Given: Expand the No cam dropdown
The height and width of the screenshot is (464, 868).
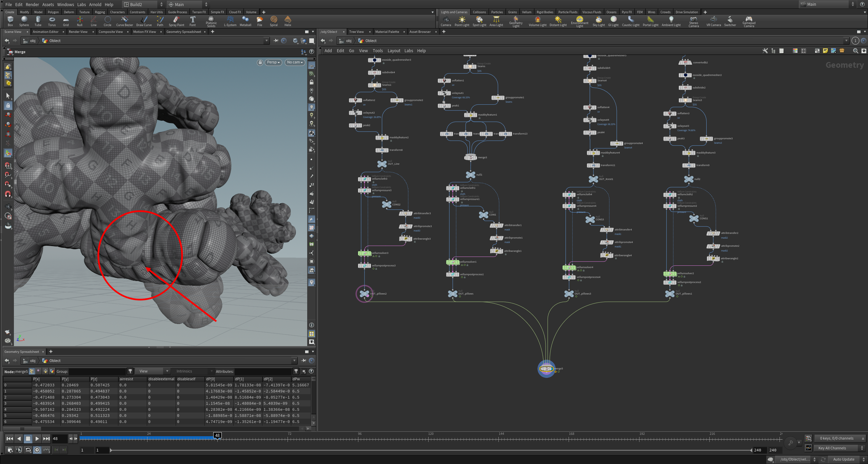Looking at the screenshot, I should coord(295,62).
